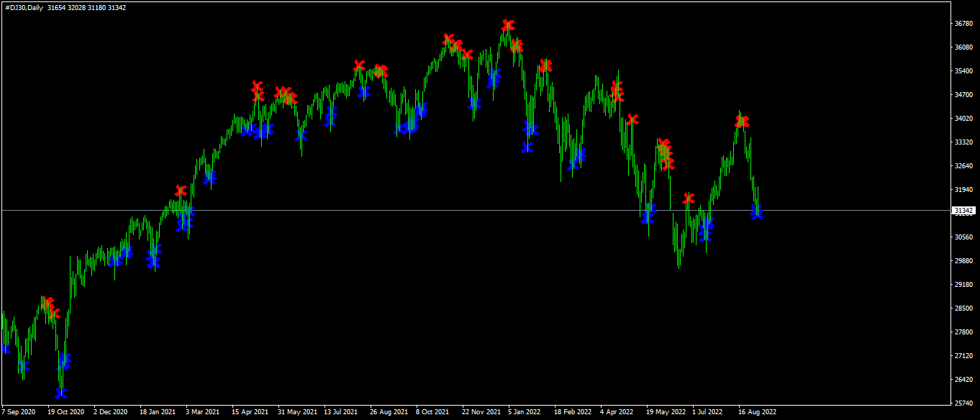The image size is (980, 420).
Task: Select the 35400 price level label
Action: click(963, 71)
